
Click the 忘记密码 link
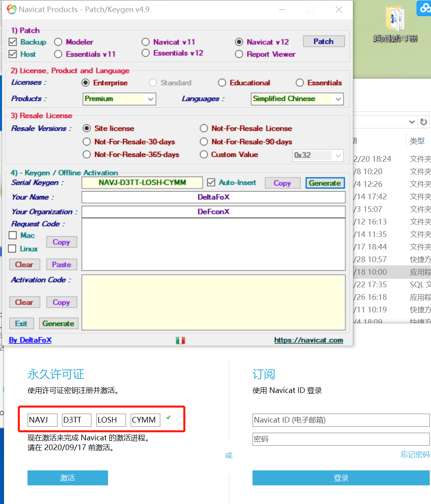(x=415, y=455)
